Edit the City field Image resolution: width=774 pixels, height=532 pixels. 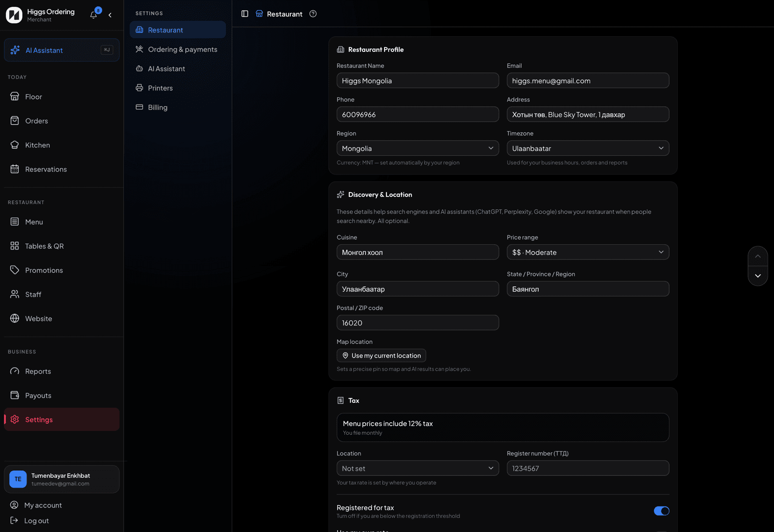tap(417, 289)
